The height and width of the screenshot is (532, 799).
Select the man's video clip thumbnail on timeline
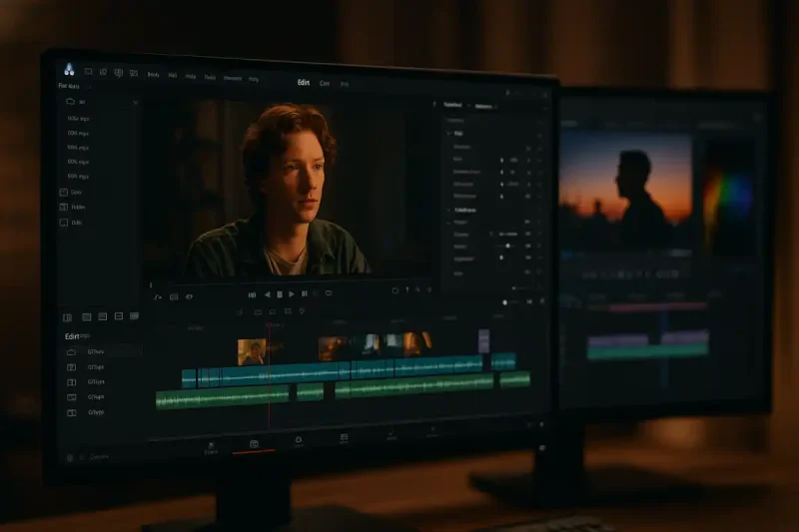point(251,351)
